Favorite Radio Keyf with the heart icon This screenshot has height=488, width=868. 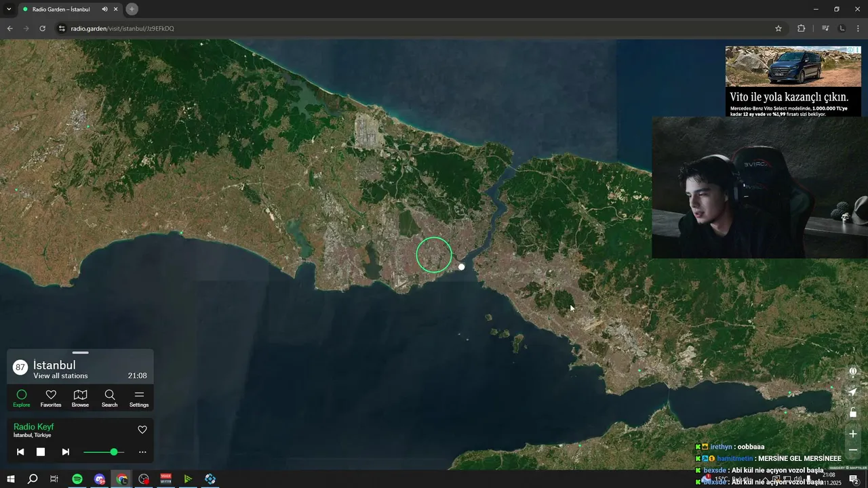pyautogui.click(x=142, y=430)
